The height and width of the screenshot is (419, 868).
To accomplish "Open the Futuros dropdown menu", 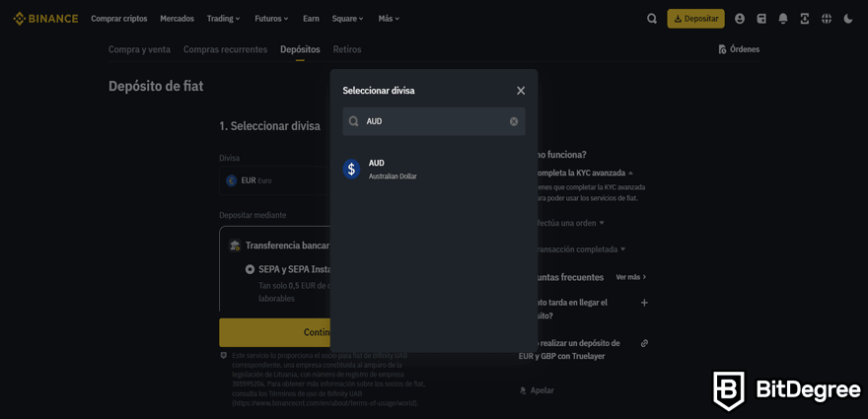I will click(272, 19).
